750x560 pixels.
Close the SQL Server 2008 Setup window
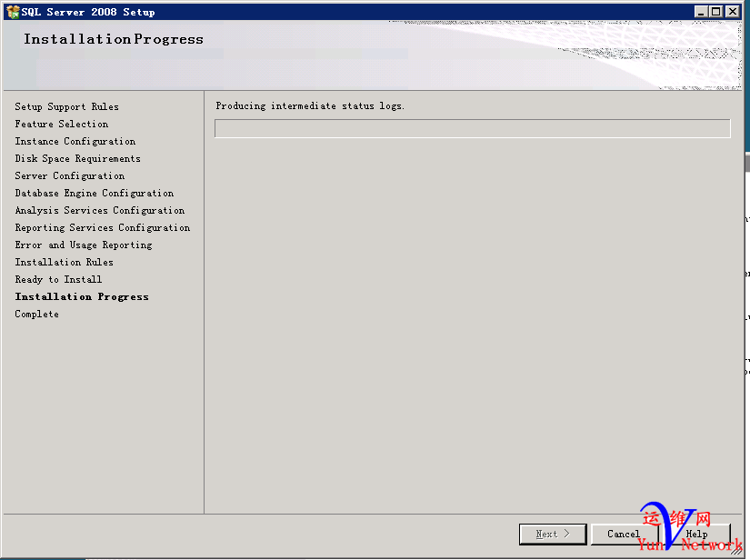coord(733,12)
